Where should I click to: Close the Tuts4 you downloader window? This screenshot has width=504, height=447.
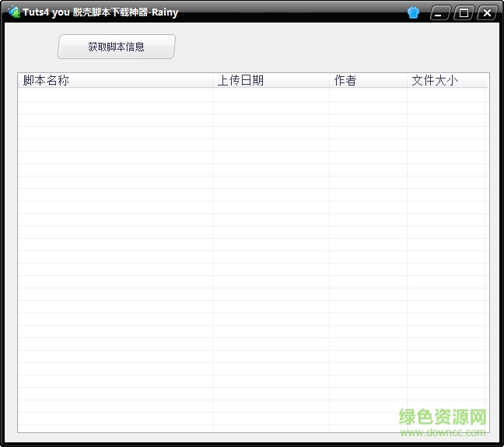click(487, 12)
